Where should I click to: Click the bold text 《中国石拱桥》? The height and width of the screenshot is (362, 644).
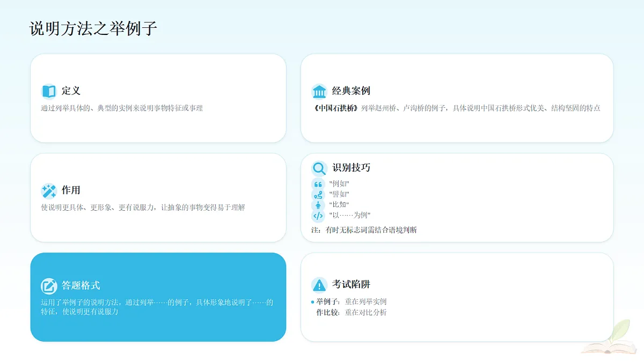pos(335,108)
